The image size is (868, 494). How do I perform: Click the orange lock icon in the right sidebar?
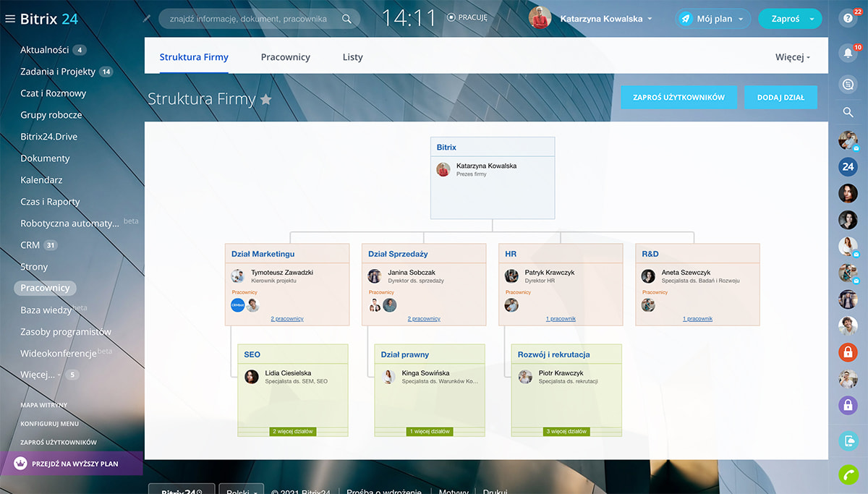tap(848, 352)
